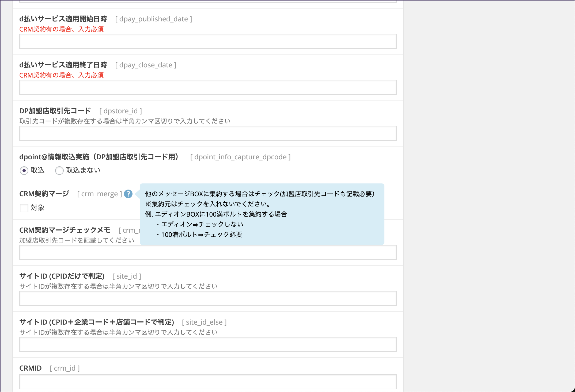The width and height of the screenshot is (575, 392).
Task: Focus the CRMID text input
Action: pos(208,382)
